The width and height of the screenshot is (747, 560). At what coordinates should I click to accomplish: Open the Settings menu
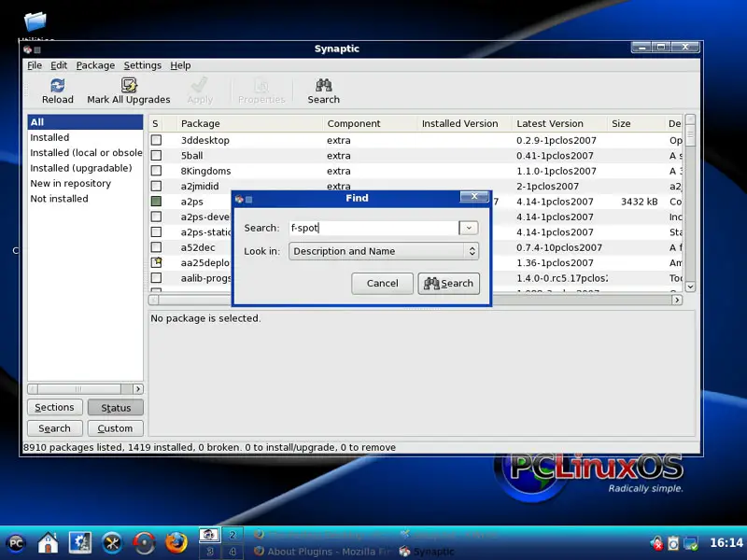[x=143, y=65]
